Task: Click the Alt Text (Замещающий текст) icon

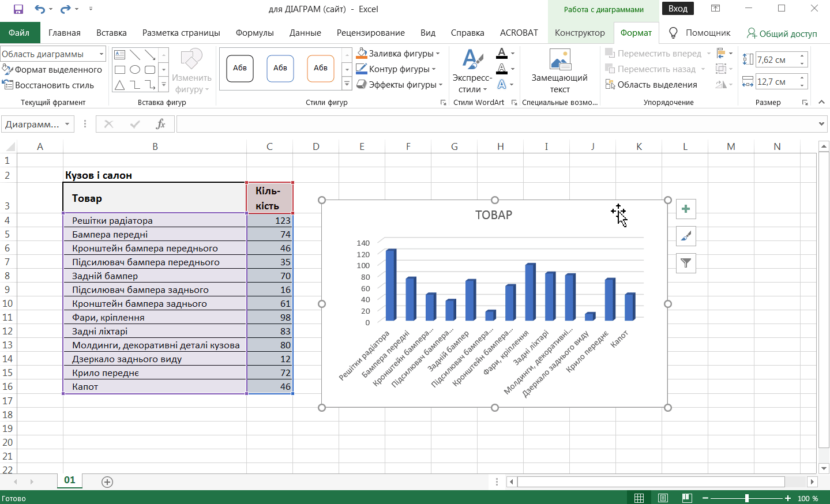Action: (x=559, y=61)
